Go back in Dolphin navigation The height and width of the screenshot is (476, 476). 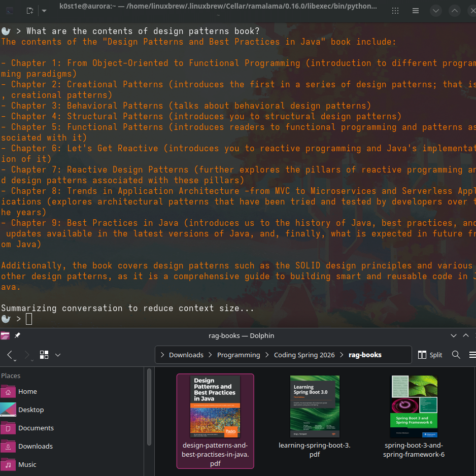coord(10,355)
